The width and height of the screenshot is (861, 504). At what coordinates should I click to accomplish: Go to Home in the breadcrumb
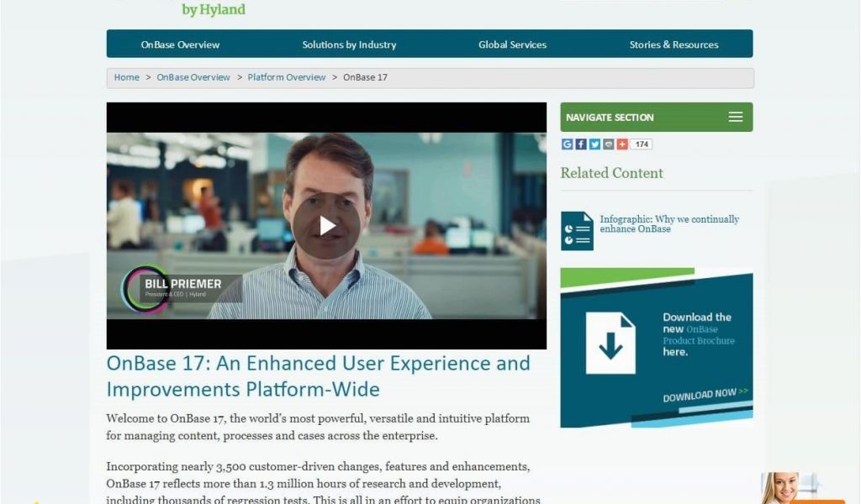click(127, 77)
